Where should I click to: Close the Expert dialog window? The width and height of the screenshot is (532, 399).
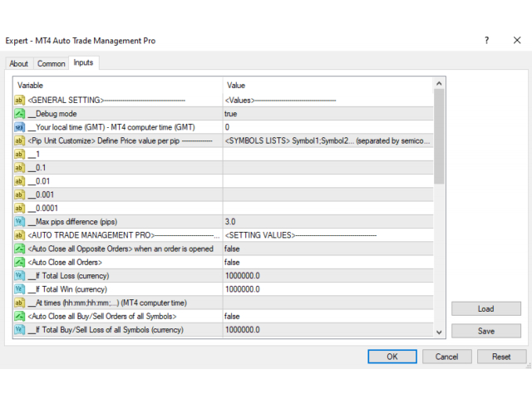517,41
